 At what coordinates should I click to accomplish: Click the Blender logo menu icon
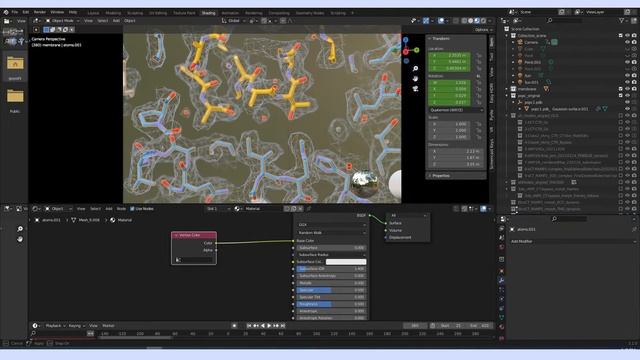[x=6, y=12]
